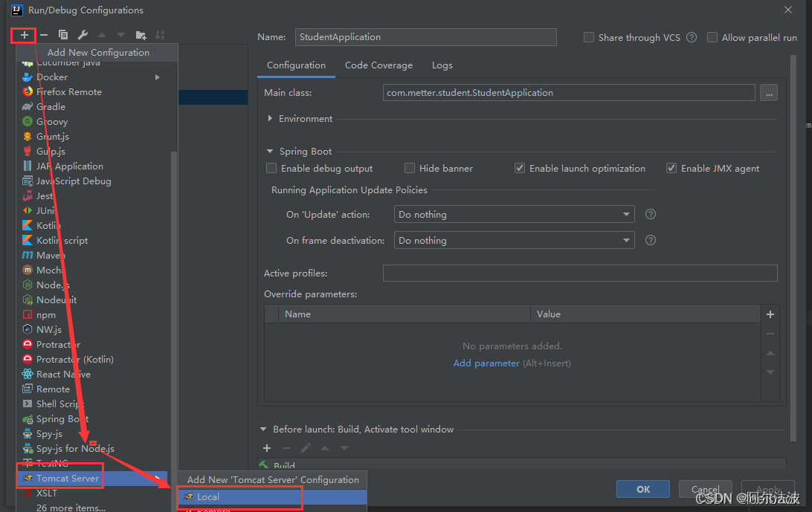Switch to the Configuration tab

296,65
